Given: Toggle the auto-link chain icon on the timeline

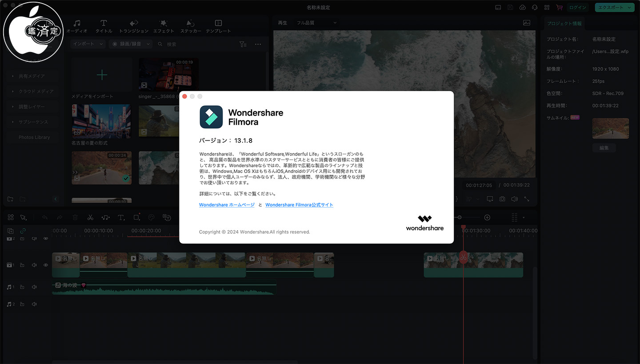Looking at the screenshot, I should [x=23, y=231].
